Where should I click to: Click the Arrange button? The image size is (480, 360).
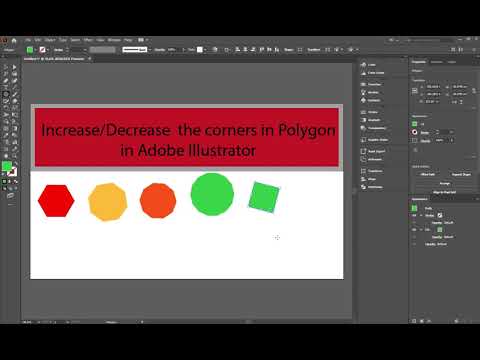[445, 183]
